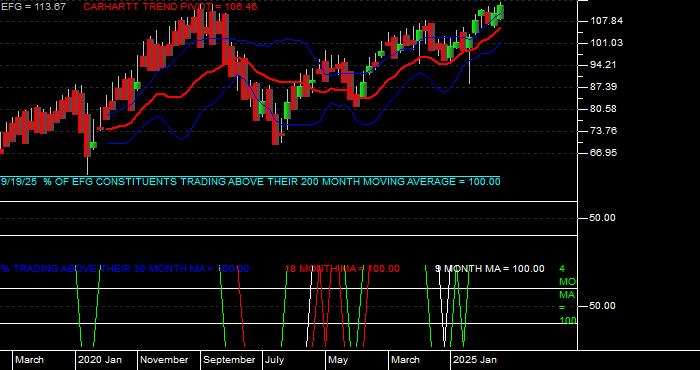
Task: Select the Carhartt Trend Pivot label
Action: 170,7
